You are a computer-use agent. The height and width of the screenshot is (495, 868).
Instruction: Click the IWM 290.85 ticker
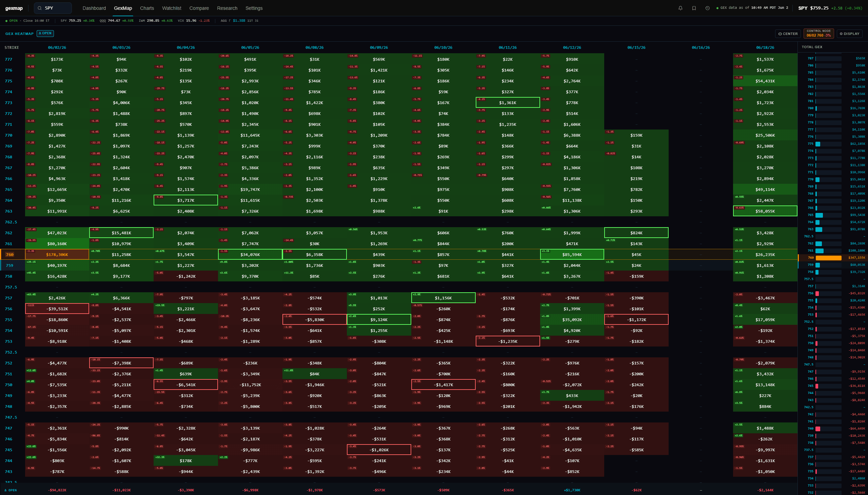(155, 21)
